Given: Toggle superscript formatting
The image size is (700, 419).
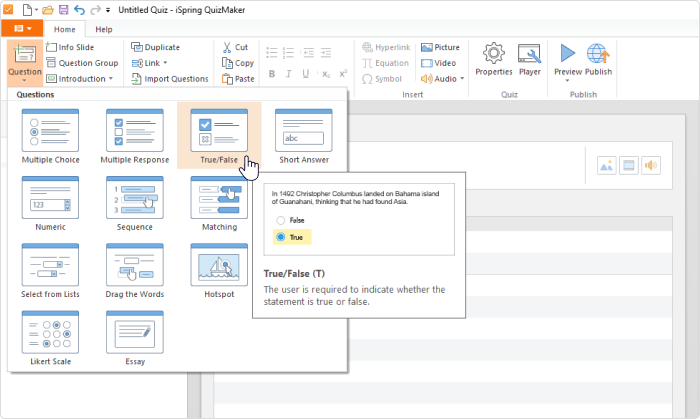Looking at the screenshot, I should 343,74.
